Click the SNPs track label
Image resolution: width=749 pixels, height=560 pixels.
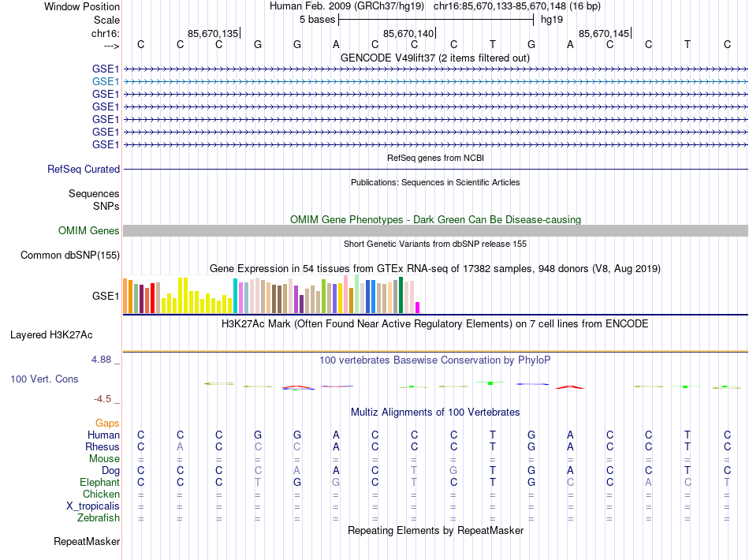tap(106, 206)
